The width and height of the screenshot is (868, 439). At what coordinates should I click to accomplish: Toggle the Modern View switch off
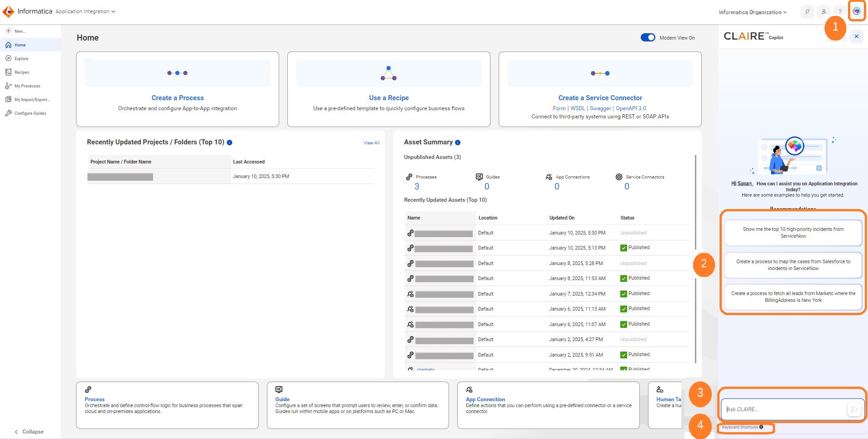pyautogui.click(x=648, y=38)
